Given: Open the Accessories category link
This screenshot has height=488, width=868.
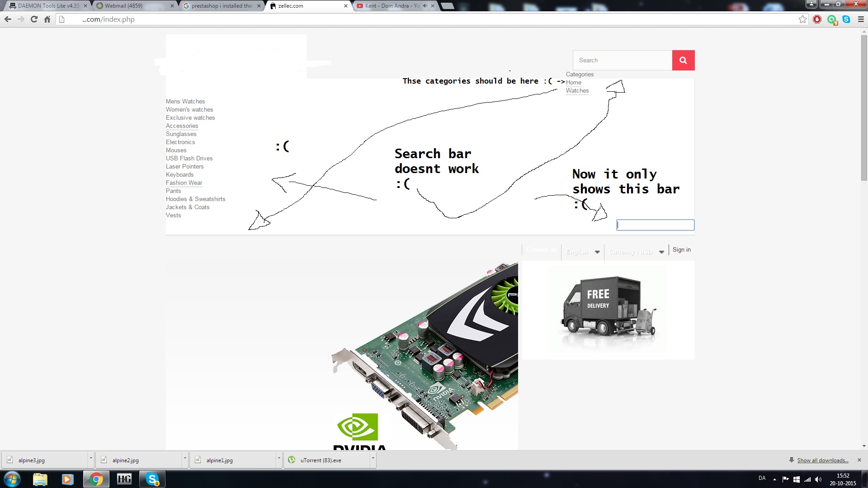Looking at the screenshot, I should coord(182,126).
